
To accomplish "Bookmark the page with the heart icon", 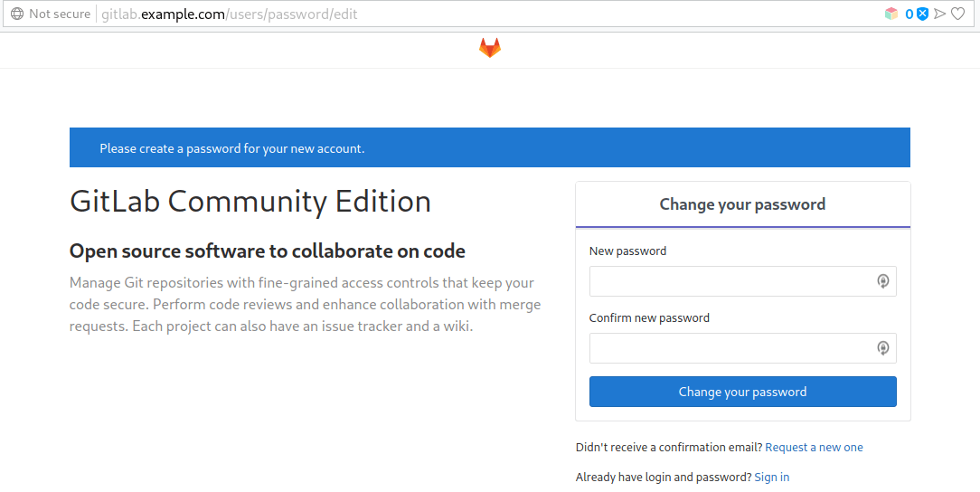I will (x=957, y=14).
